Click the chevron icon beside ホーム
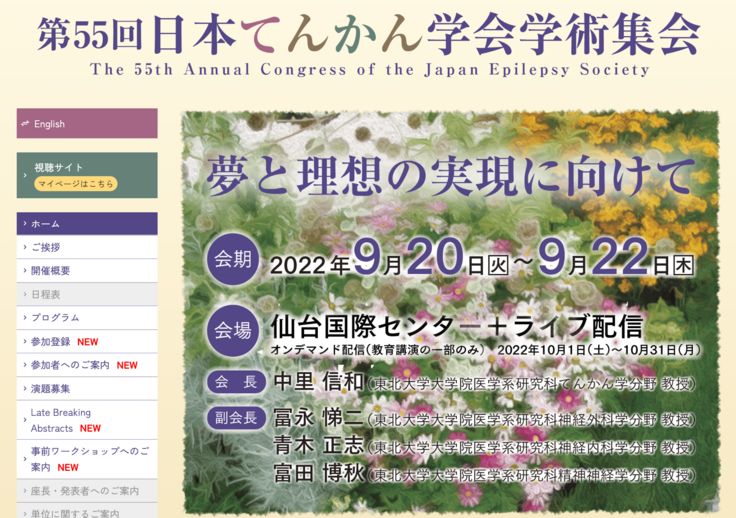The height and width of the screenshot is (518, 736). point(24,224)
